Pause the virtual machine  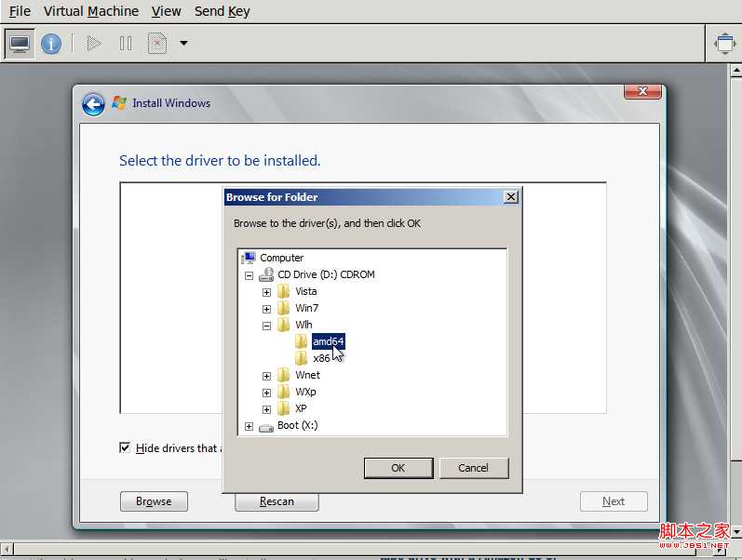pyautogui.click(x=126, y=44)
